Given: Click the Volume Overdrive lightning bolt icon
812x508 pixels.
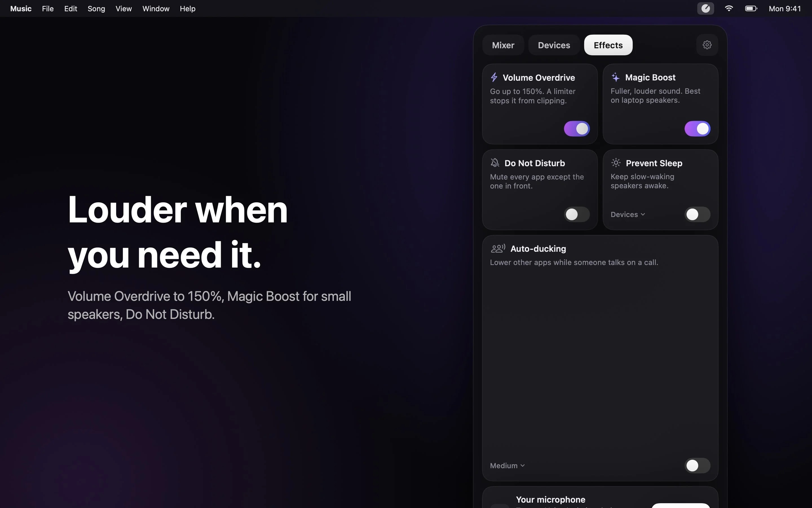Looking at the screenshot, I should coord(494,77).
